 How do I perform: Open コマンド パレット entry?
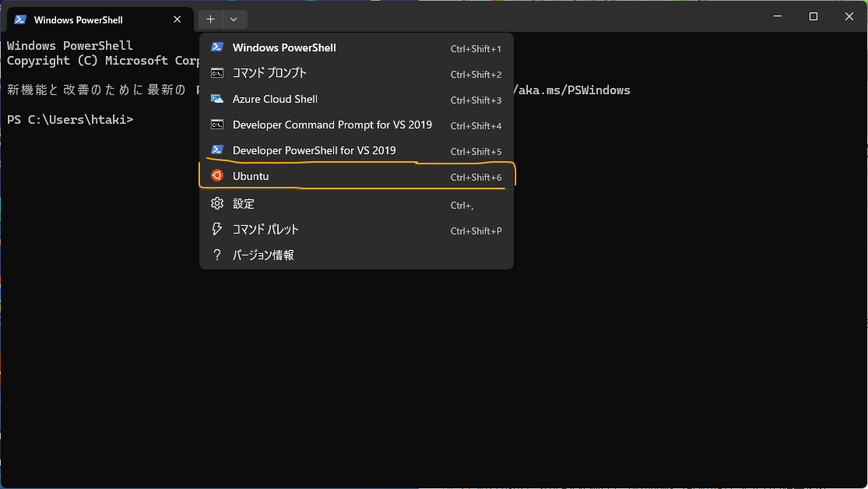pyautogui.click(x=357, y=229)
